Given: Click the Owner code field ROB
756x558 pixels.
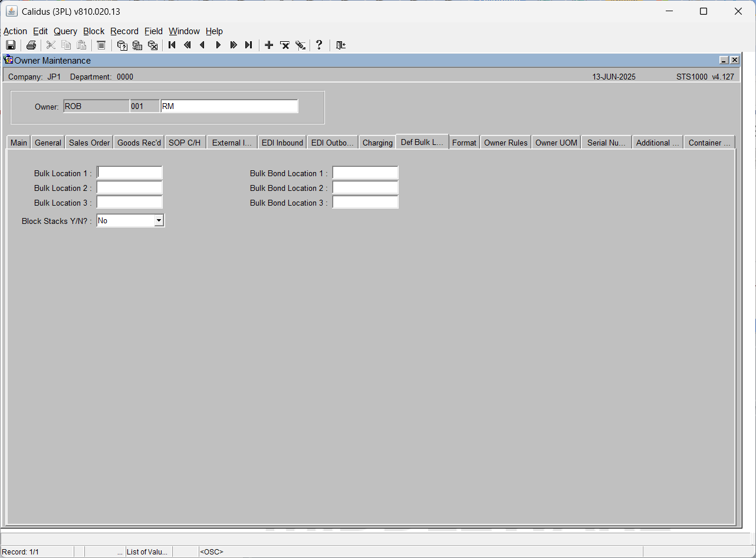Looking at the screenshot, I should tap(96, 106).
